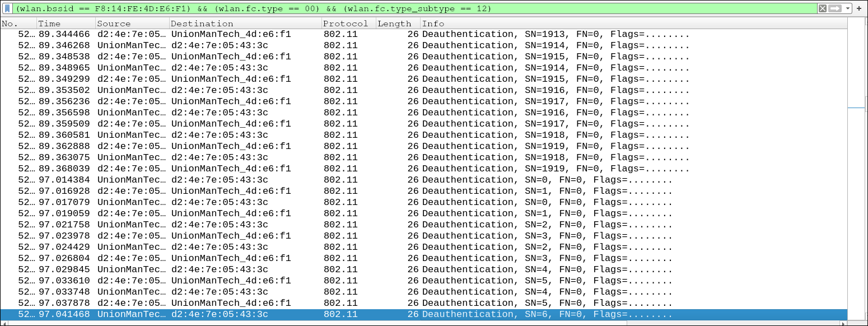This screenshot has height=326, width=868.
Task: Select the packet at time 89.368039
Action: coord(424,169)
